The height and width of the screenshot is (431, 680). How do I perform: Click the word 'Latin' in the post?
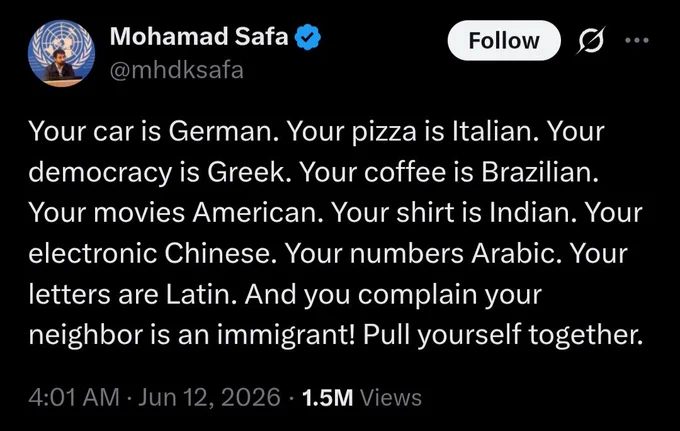pos(201,294)
